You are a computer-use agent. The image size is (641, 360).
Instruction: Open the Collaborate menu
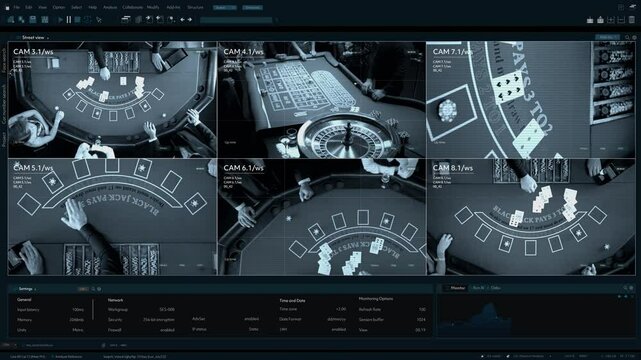click(132, 7)
